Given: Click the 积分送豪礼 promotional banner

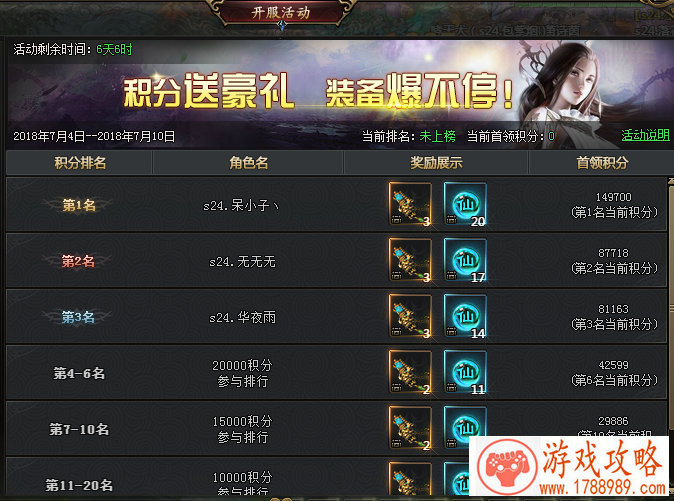Looking at the screenshot, I should 318,91.
